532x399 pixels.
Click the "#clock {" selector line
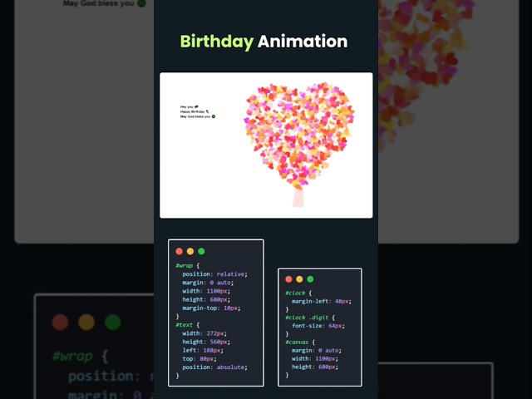tap(298, 293)
